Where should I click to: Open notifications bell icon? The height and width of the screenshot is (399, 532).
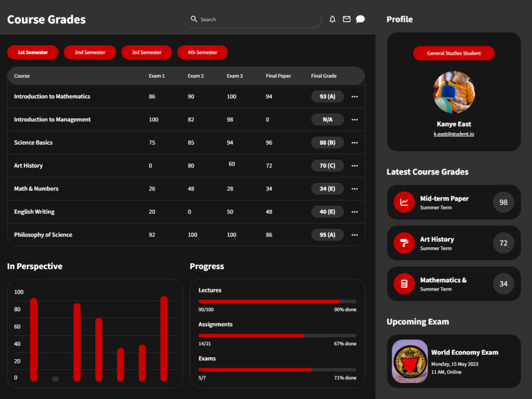coord(332,19)
